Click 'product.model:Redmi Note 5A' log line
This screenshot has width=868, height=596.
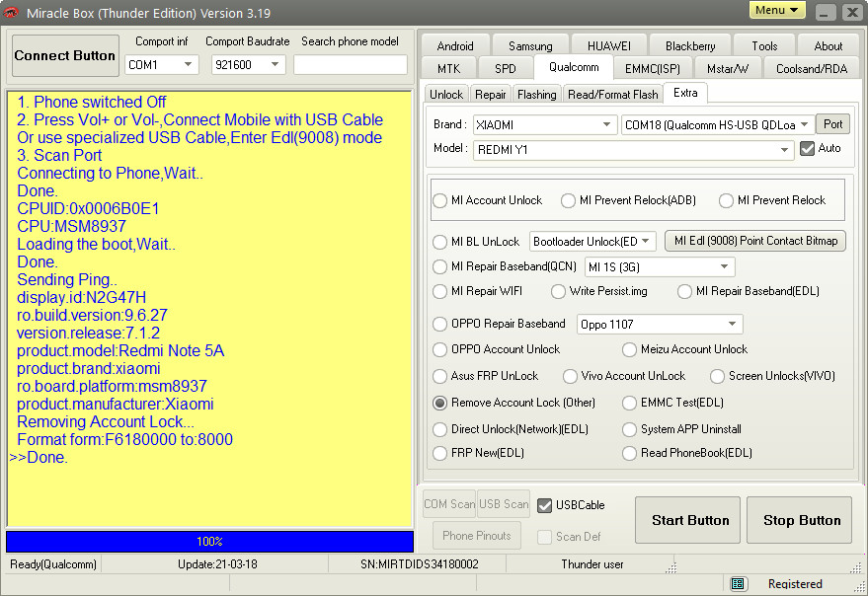pos(120,351)
